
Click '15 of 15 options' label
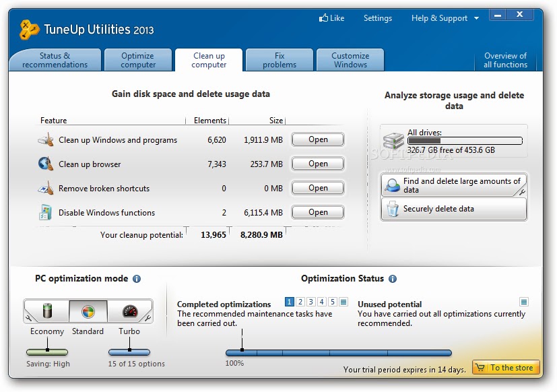137,364
